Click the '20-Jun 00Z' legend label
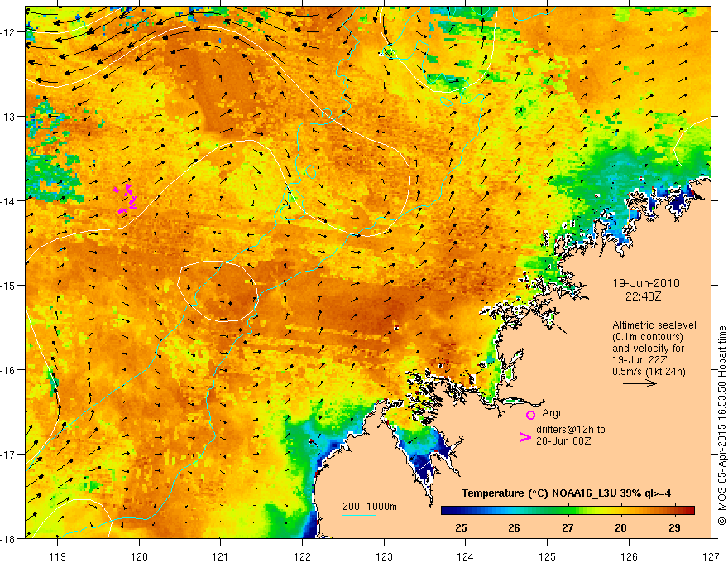The height and width of the screenshot is (563, 728). click(x=563, y=440)
